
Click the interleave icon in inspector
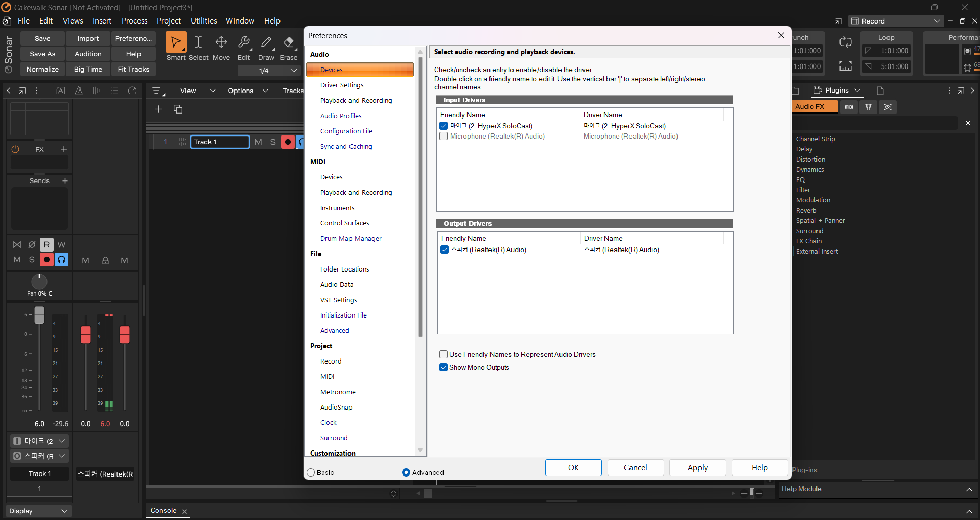17,244
